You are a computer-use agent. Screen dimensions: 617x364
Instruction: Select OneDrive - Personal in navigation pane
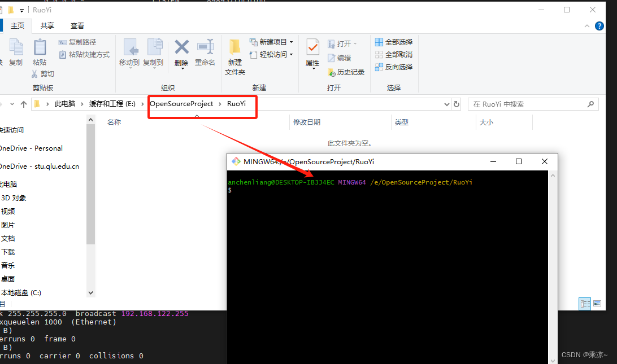coord(32,148)
